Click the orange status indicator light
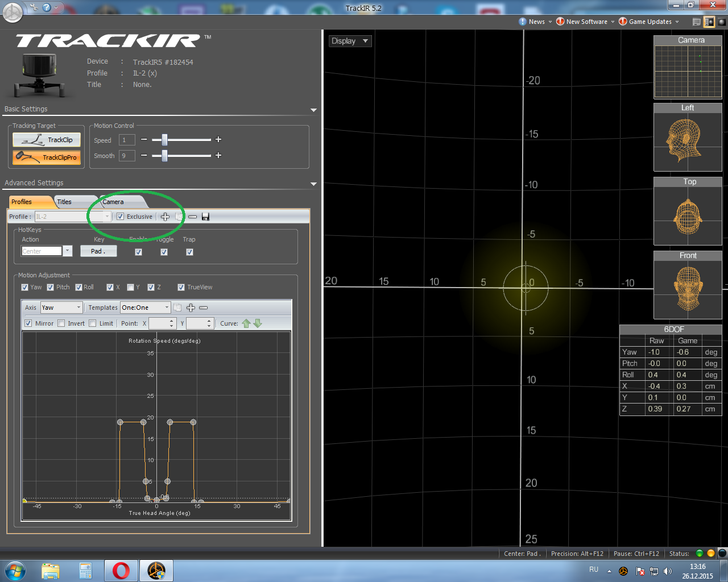Screen dimensions: 728x582 point(711,553)
